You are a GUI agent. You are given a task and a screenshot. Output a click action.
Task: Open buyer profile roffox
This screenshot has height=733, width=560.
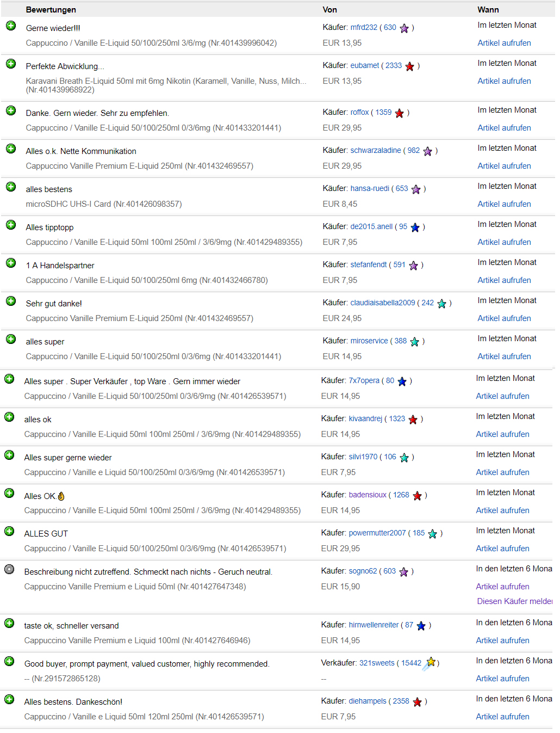pos(359,112)
